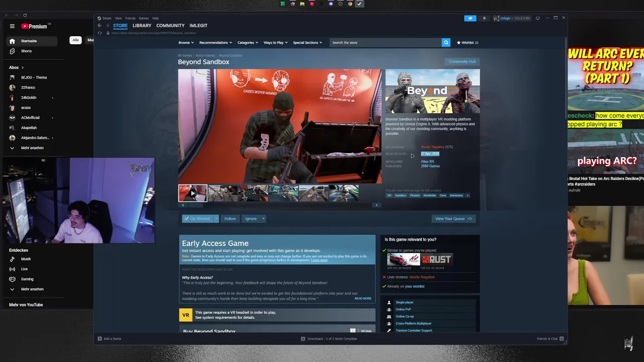644x362 pixels.
Task: Click the blue Steam announcements megaphone button
Action: click(x=470, y=18)
